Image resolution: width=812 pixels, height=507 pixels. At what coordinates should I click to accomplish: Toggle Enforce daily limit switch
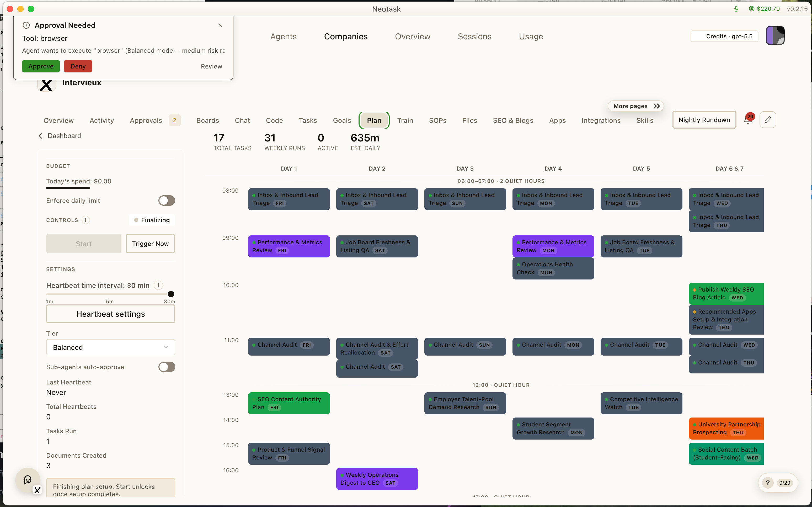pyautogui.click(x=167, y=200)
